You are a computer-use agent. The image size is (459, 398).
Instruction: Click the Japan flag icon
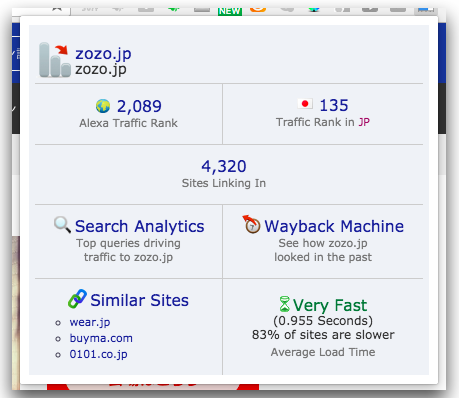(305, 104)
